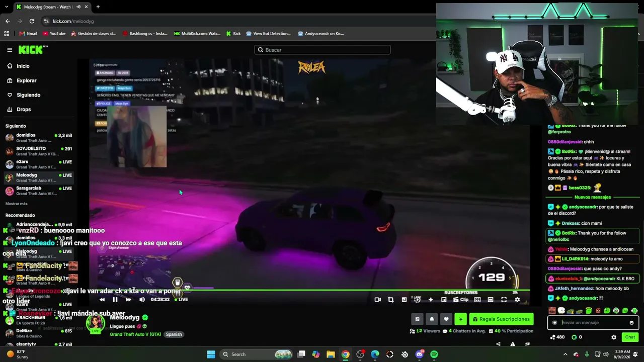The image size is (644, 362).
Task: Share the stream with the share icon
Action: coord(498,344)
